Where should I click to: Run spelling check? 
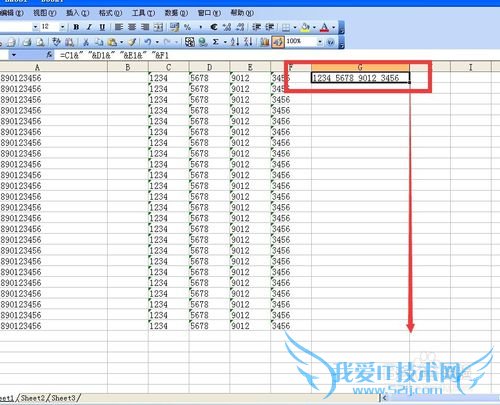coord(56,42)
